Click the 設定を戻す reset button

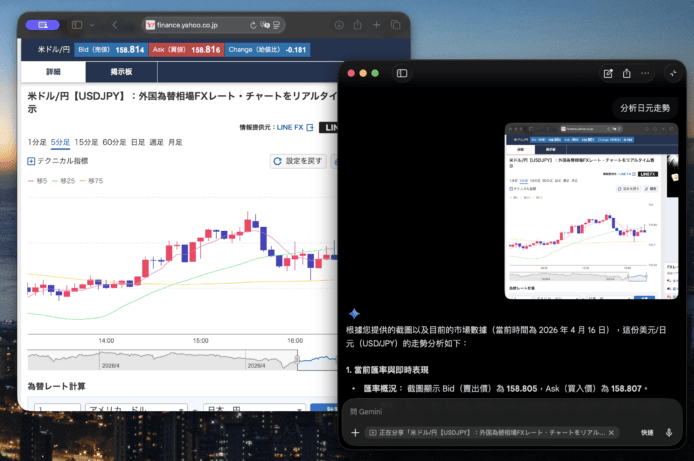(298, 161)
